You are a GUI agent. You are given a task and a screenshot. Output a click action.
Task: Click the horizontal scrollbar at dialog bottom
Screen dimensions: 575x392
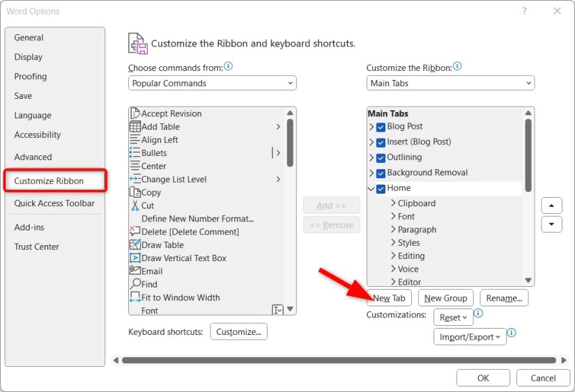pos(339,360)
